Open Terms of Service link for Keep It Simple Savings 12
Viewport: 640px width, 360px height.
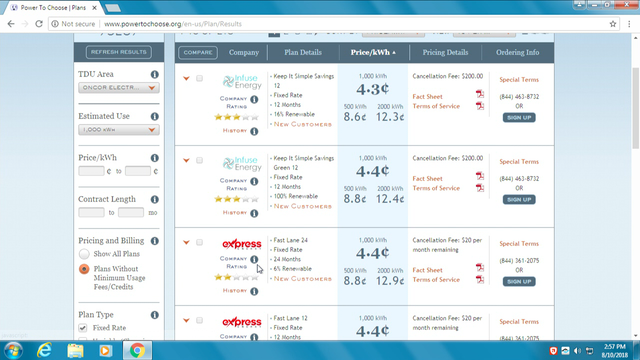pyautogui.click(x=436, y=106)
